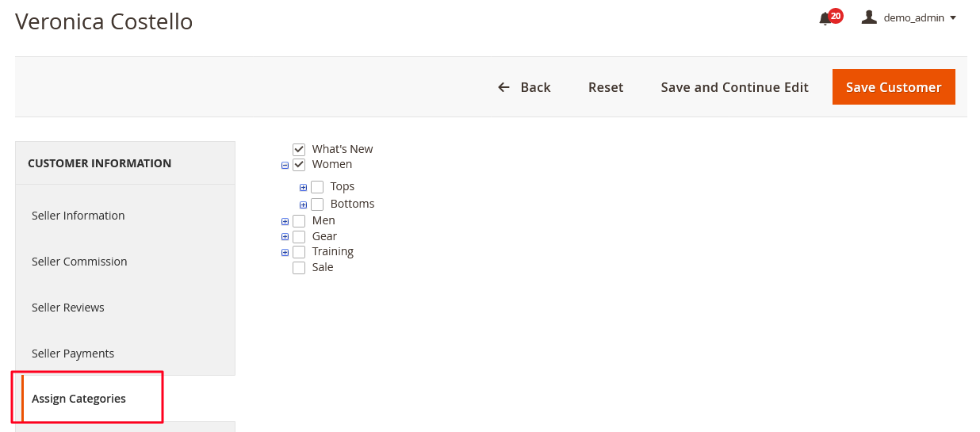This screenshot has height=432, width=980.
Task: Uncheck the What's New category checkbox
Action: 299,149
